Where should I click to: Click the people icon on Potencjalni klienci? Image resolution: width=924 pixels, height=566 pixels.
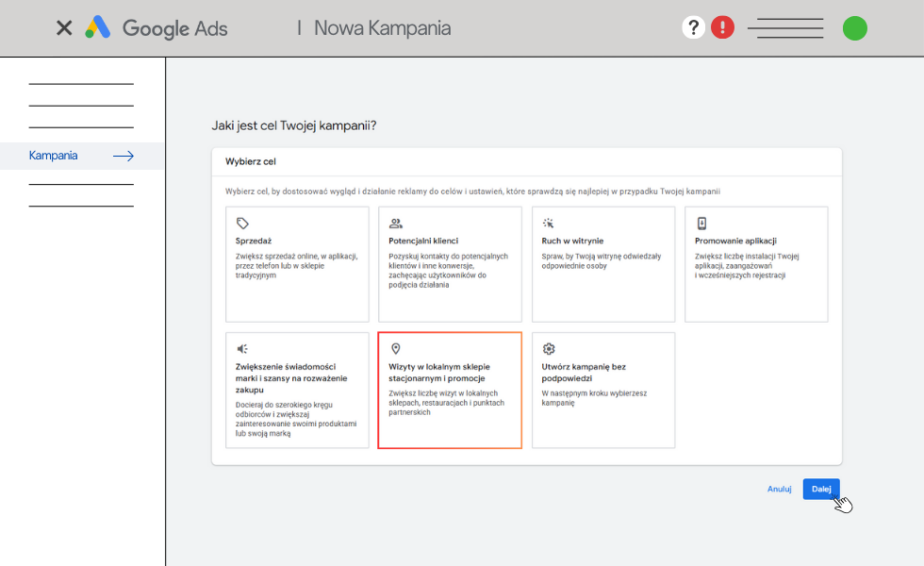coord(397,223)
